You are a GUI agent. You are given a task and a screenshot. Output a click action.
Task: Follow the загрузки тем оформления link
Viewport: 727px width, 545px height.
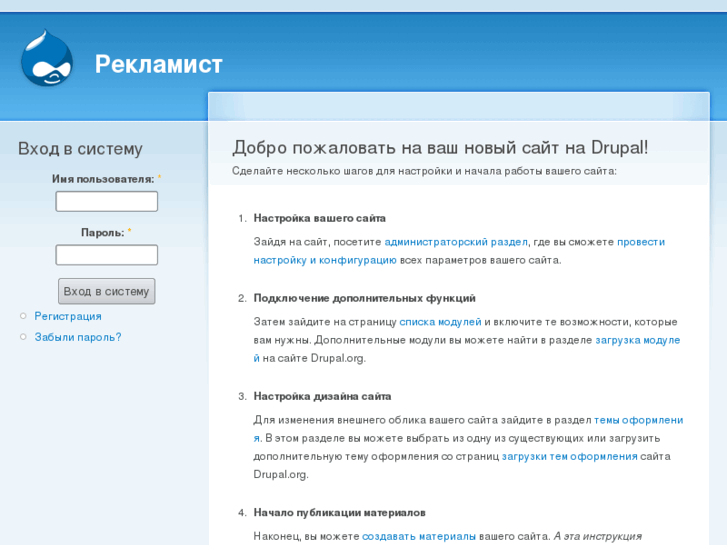tap(569, 456)
